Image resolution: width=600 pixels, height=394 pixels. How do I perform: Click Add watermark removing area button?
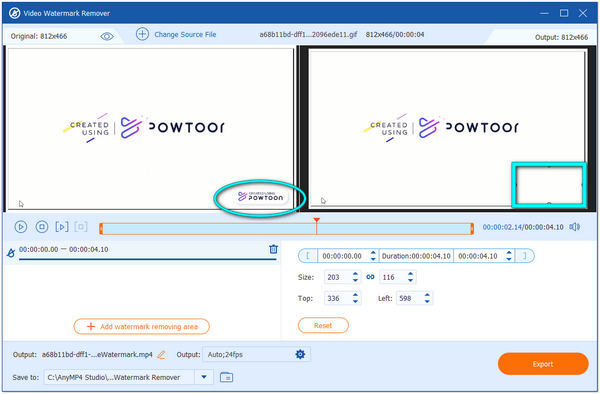click(142, 327)
